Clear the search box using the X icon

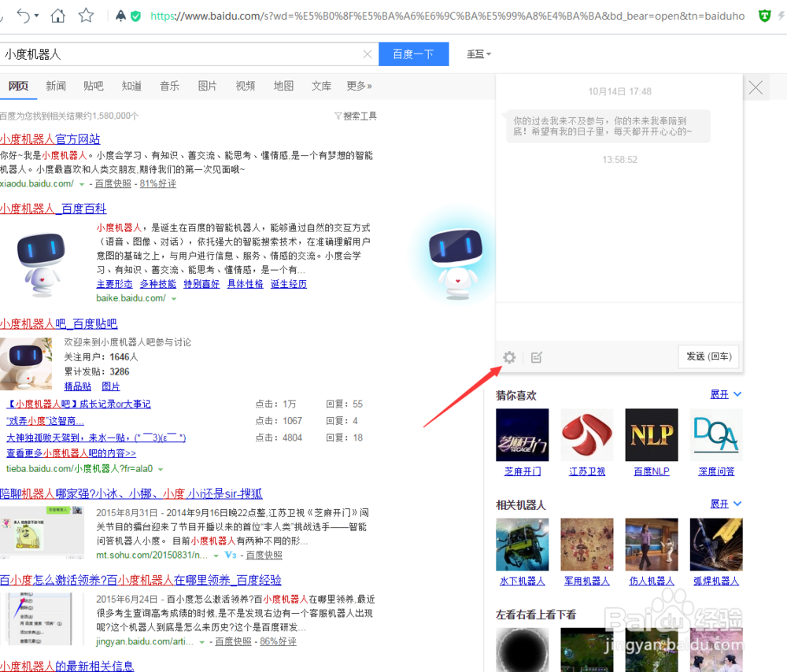point(367,54)
